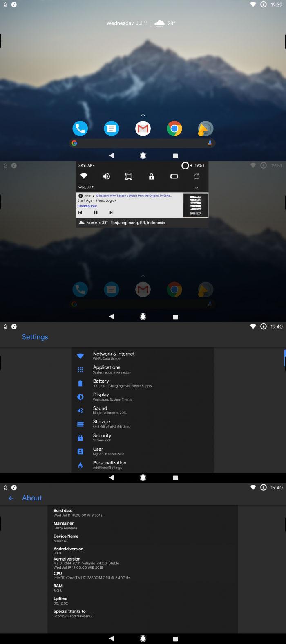Open Battery settings entry
This screenshot has width=286, height=644.
(x=143, y=383)
